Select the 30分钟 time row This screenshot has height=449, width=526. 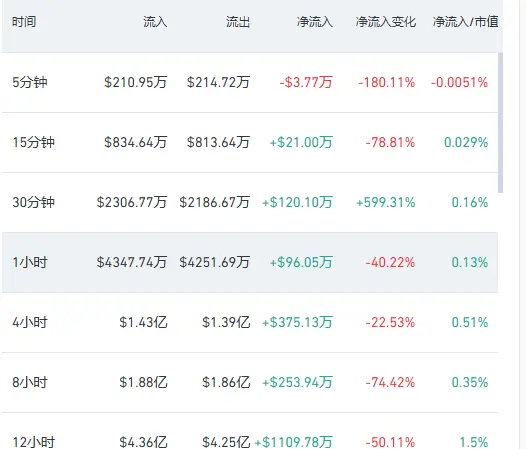250,203
